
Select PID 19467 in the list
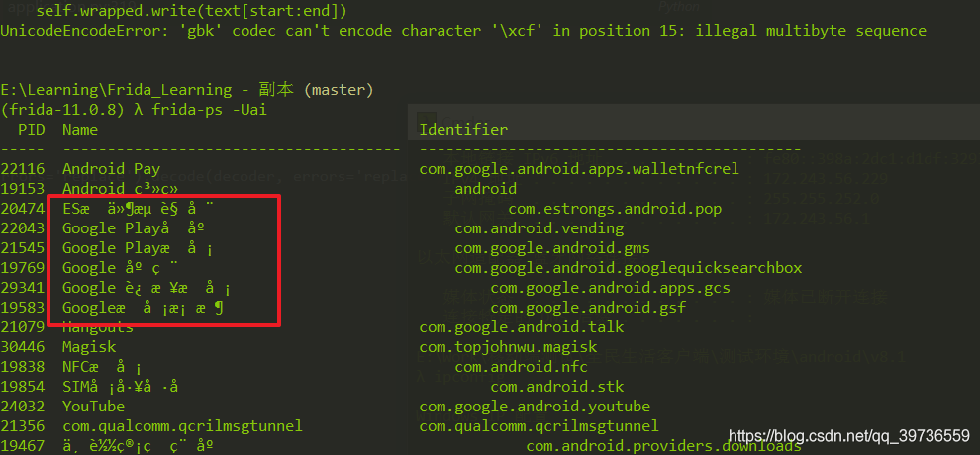coord(23,446)
